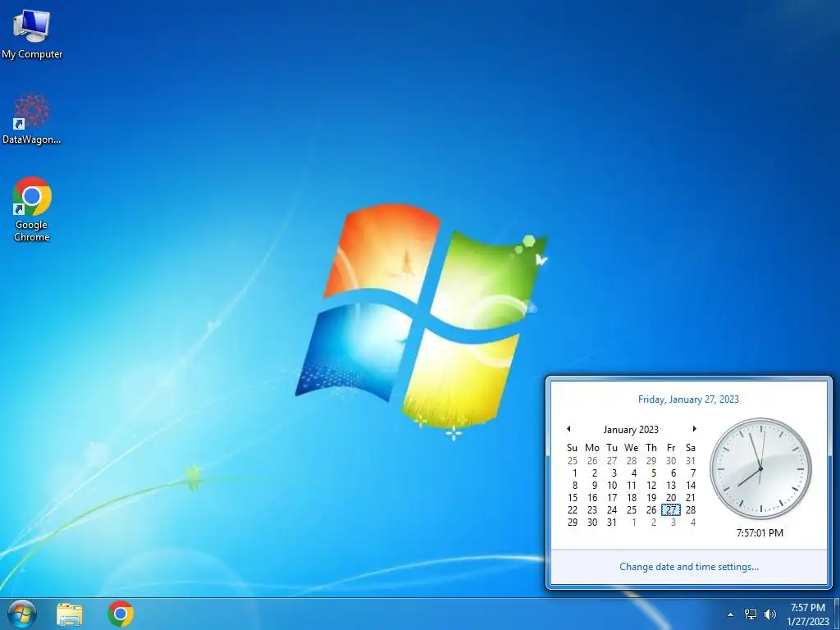Select January 28 in the calendar
The height and width of the screenshot is (630, 840).
(x=691, y=510)
